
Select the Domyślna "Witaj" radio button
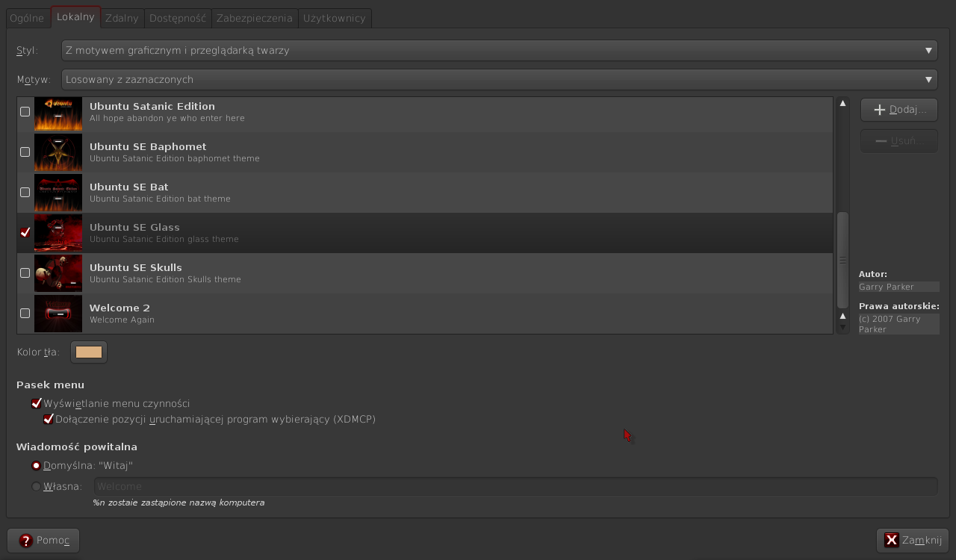(x=36, y=465)
